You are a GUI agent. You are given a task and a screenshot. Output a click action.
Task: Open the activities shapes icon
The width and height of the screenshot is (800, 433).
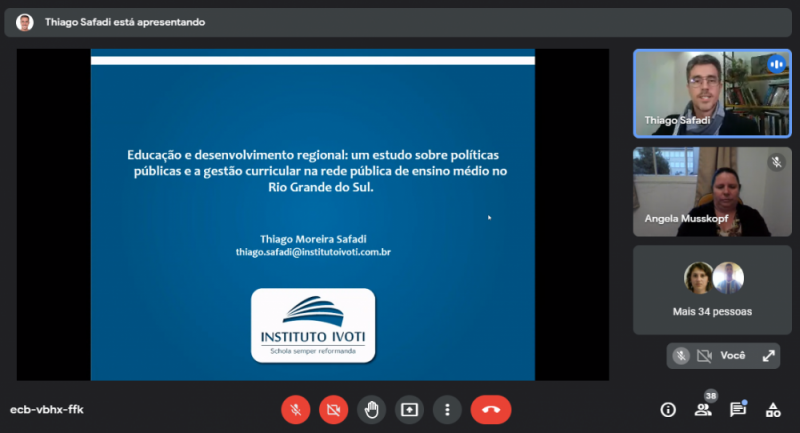tap(773, 410)
